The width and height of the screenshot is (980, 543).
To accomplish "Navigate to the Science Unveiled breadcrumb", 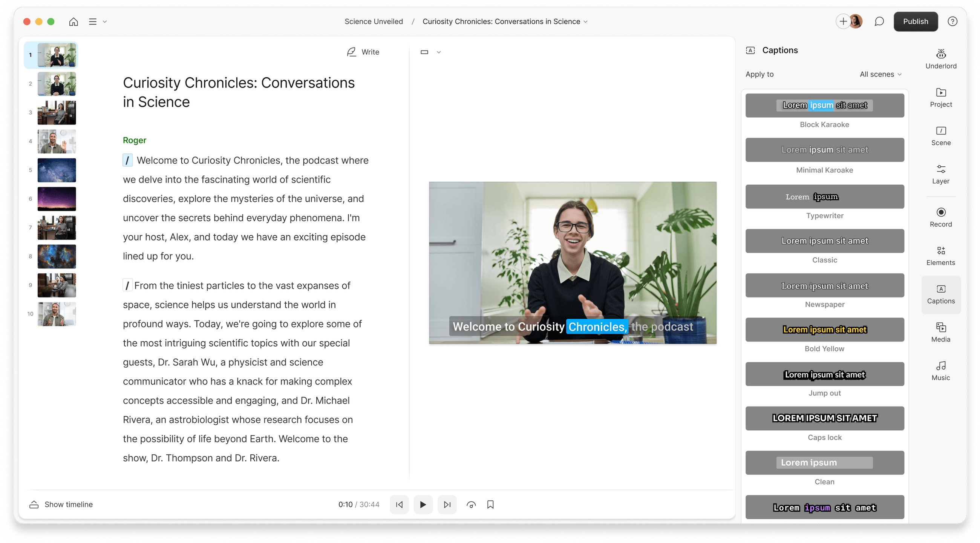I will [374, 21].
